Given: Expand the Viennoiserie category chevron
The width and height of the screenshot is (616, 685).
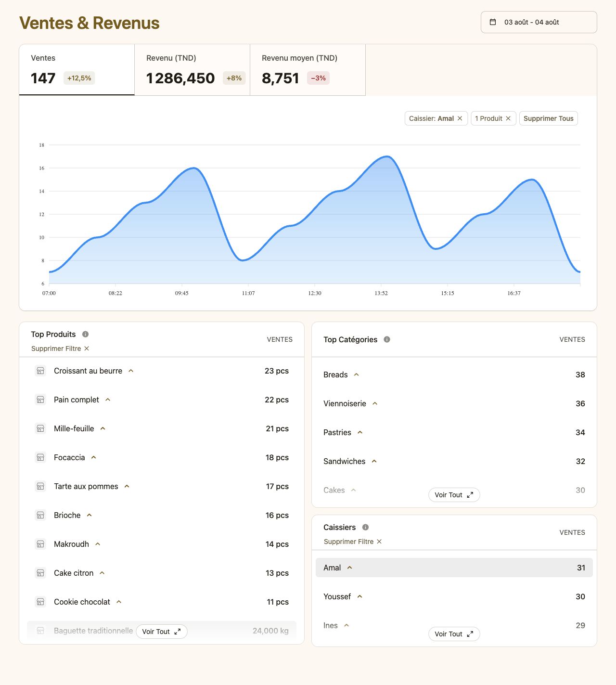Looking at the screenshot, I should click(375, 403).
